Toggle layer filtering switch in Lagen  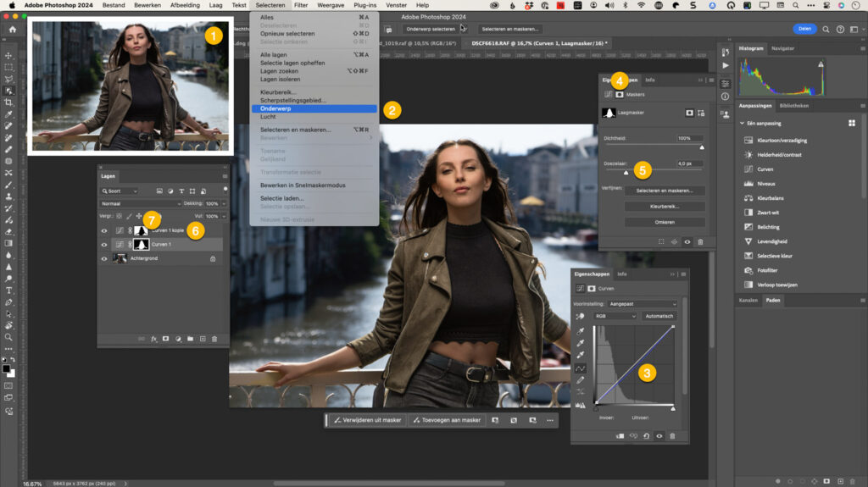coord(225,189)
